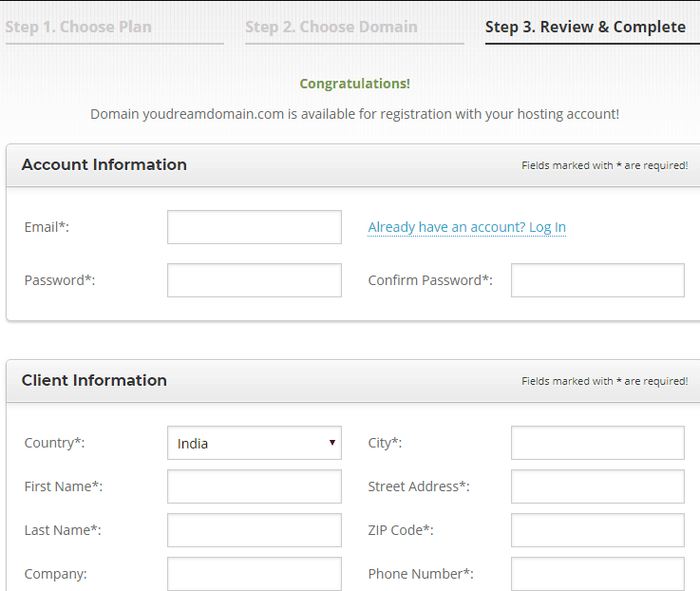Follow the Already have an account? Log In link
The height and width of the screenshot is (591, 700).
[x=466, y=227]
